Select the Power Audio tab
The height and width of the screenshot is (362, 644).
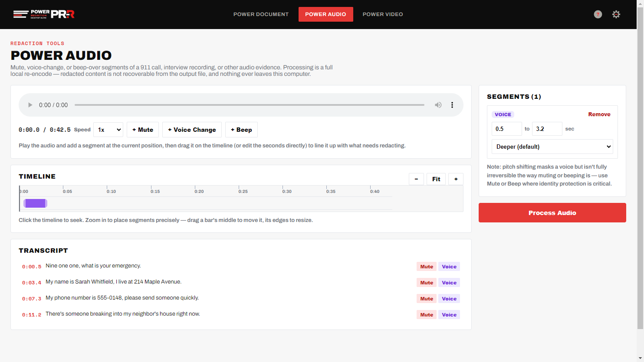(325, 14)
